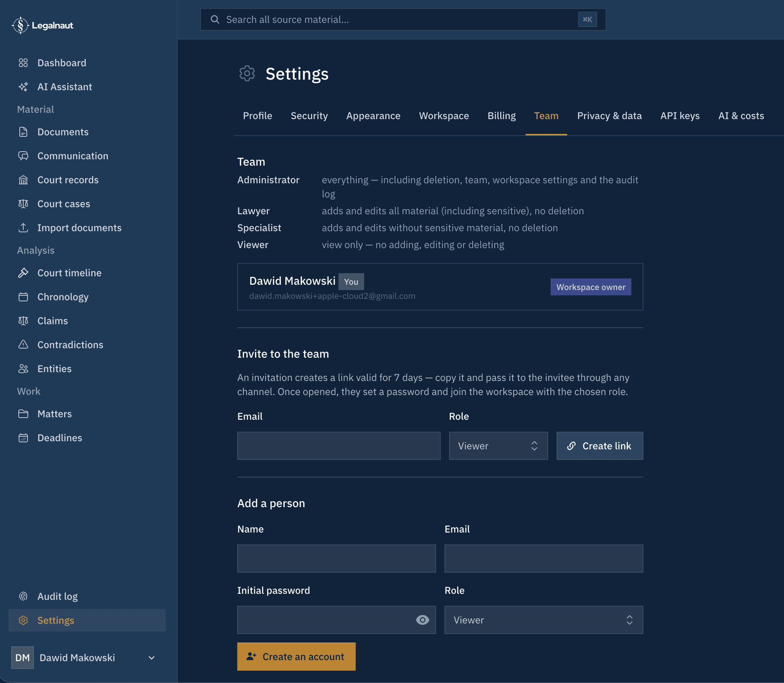Open the Deadlines calendar icon
The image size is (784, 683).
[x=23, y=438]
